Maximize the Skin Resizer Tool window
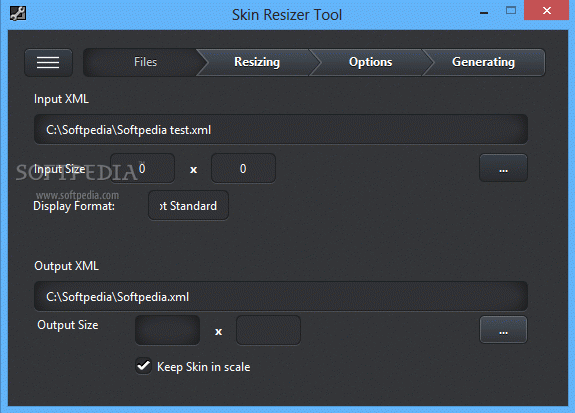The image size is (575, 413). pos(511,11)
